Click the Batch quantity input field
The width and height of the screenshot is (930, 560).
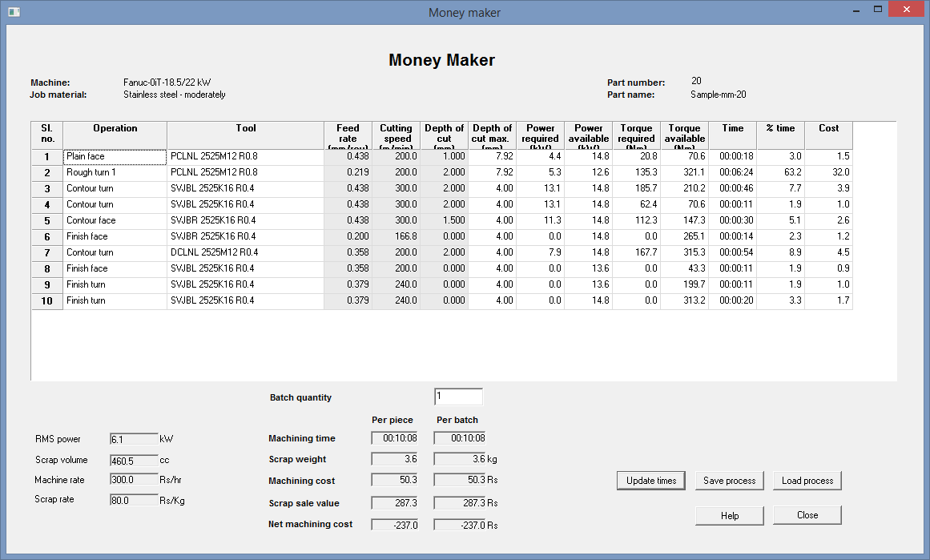coord(458,397)
